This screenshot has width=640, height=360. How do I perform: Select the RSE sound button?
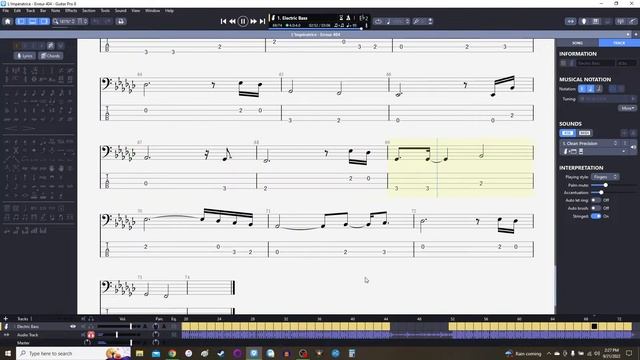(x=567, y=133)
